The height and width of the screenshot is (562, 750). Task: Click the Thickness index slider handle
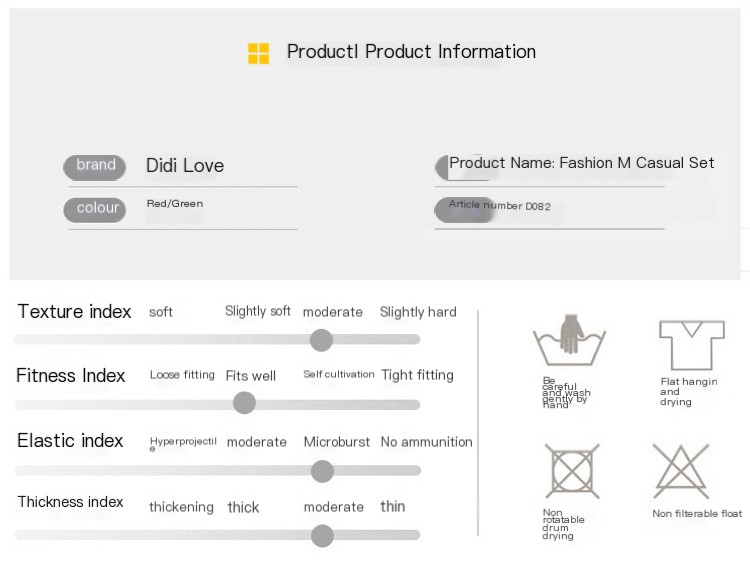coord(322,536)
